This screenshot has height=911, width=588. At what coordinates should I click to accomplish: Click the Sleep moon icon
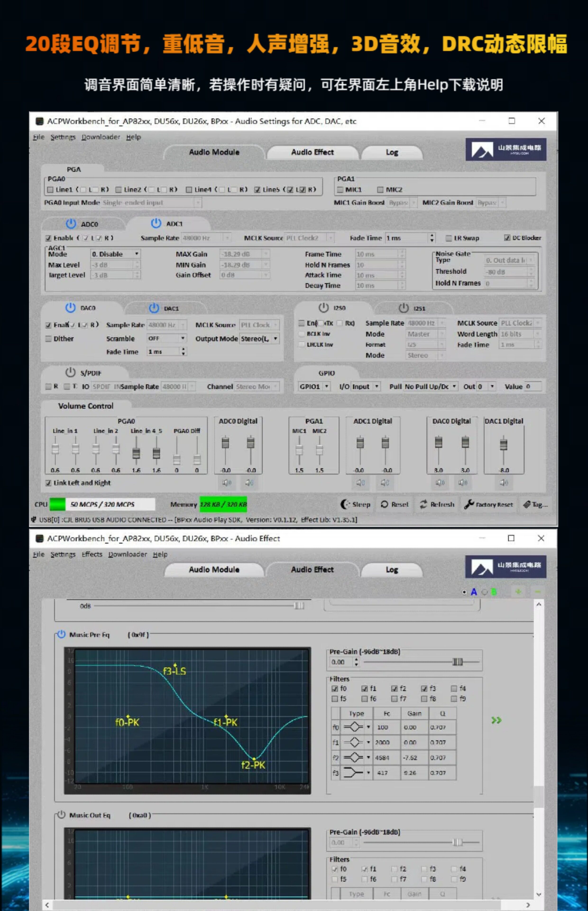tap(345, 504)
